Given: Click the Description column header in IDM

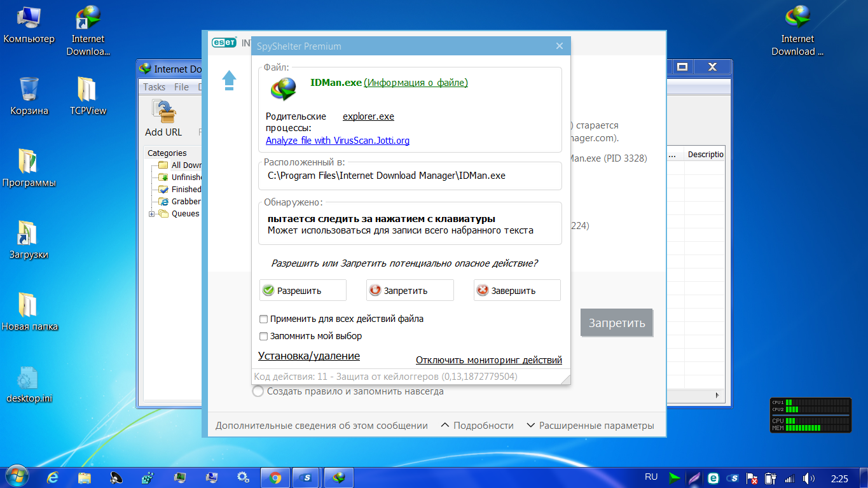Looking at the screenshot, I should pyautogui.click(x=705, y=155).
